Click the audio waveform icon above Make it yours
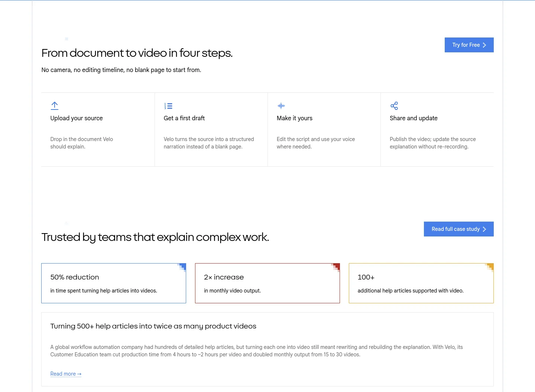The image size is (535, 392). click(x=281, y=106)
